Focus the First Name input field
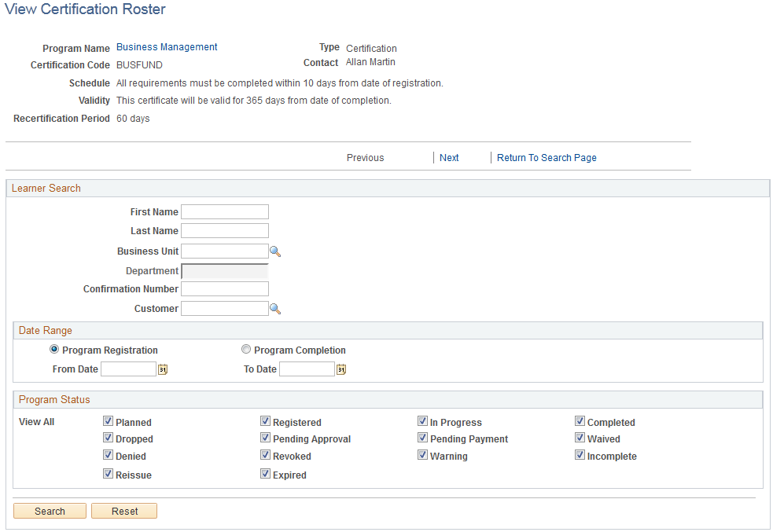Screen dimensions: 773x532 [225, 212]
